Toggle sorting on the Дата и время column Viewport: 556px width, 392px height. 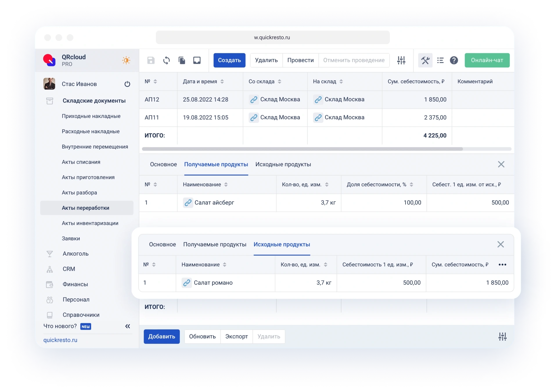point(222,81)
